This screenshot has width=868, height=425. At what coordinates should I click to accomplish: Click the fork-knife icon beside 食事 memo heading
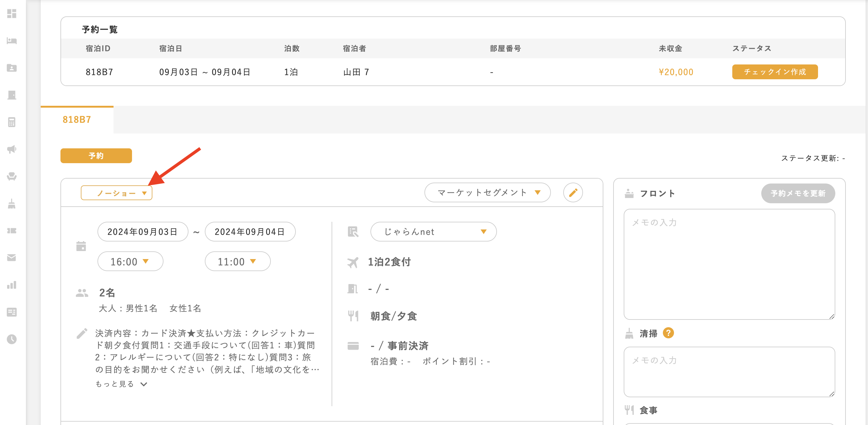[x=629, y=410]
